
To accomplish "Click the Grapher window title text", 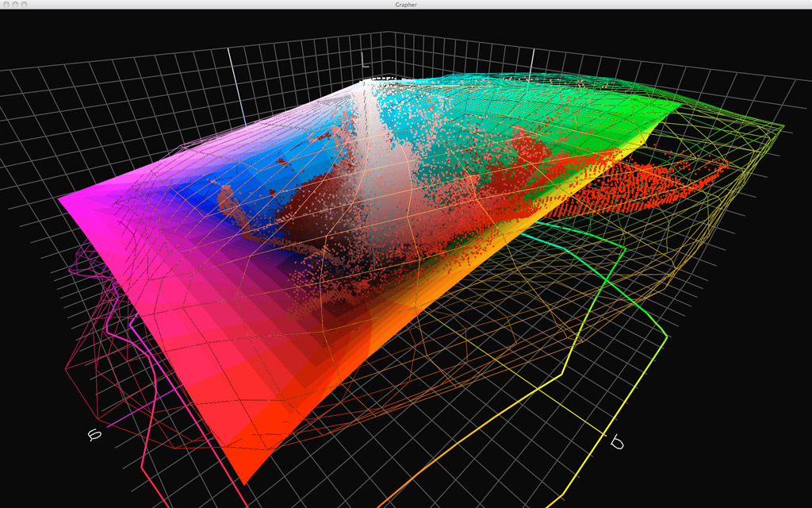I will 406,5.
